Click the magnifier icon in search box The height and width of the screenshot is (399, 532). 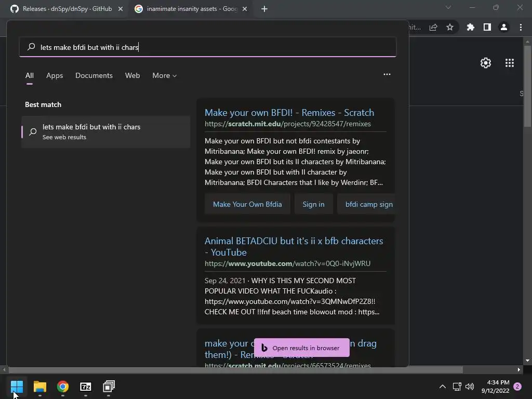[x=31, y=47]
